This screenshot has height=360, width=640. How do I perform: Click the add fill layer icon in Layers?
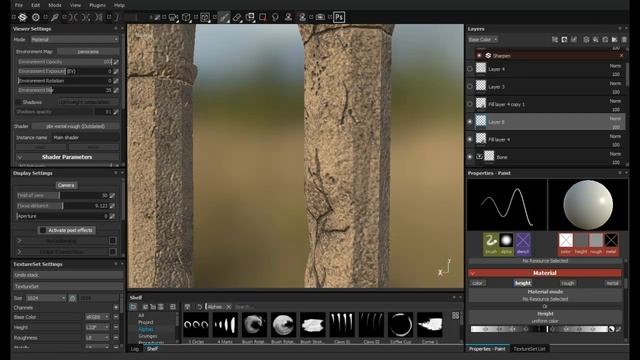click(x=605, y=40)
